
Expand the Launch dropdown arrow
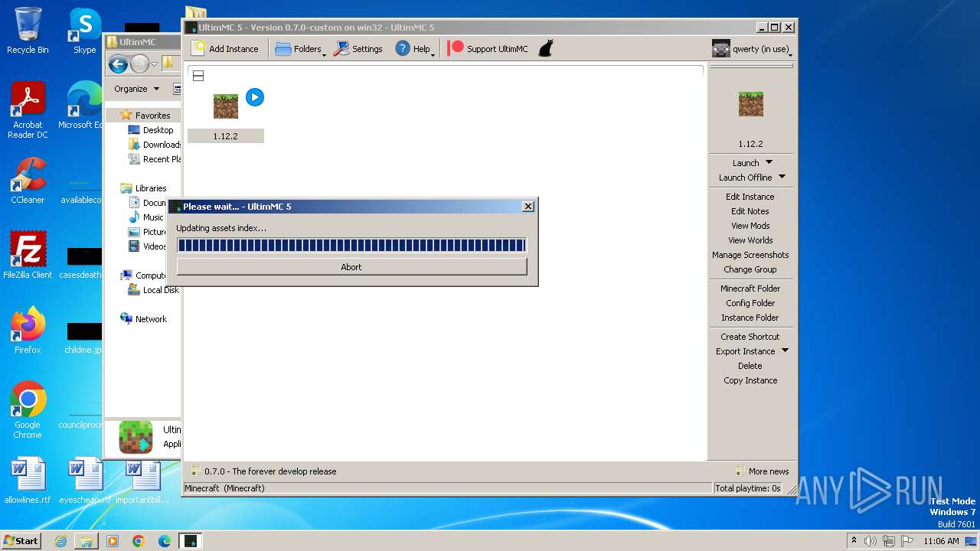click(769, 162)
